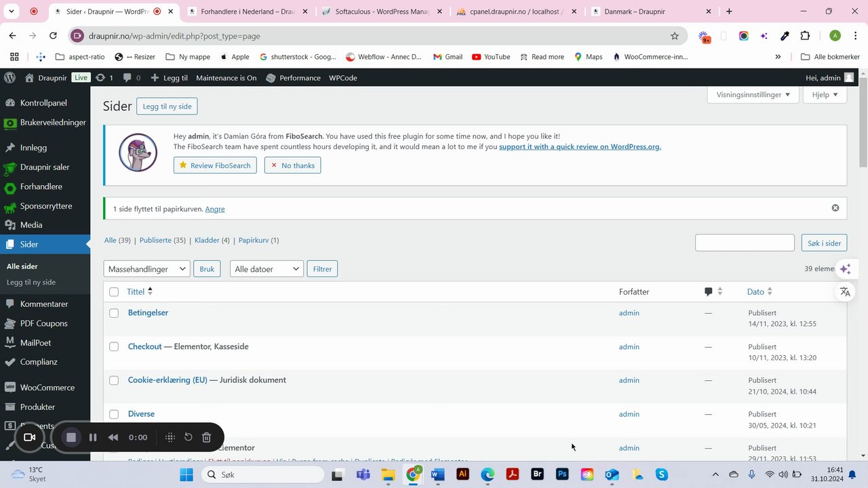The height and width of the screenshot is (488, 868).
Task: Go back with browser back arrow
Action: point(13,36)
